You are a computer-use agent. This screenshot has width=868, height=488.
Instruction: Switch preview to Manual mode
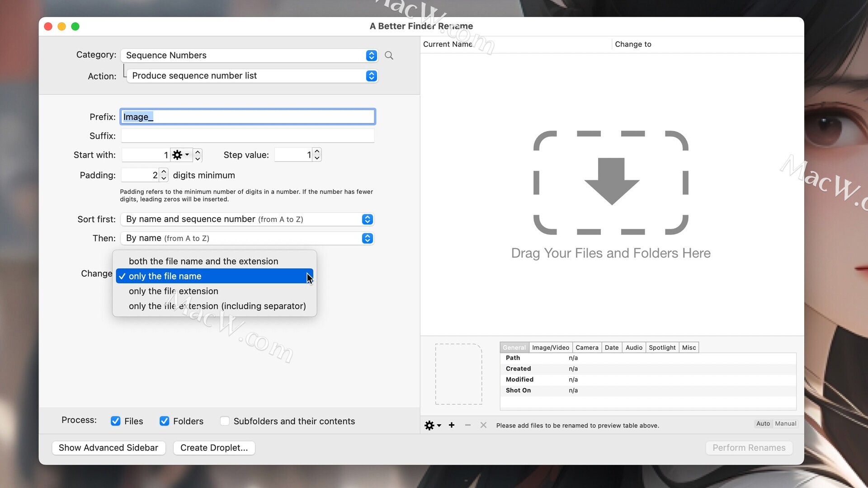click(785, 423)
